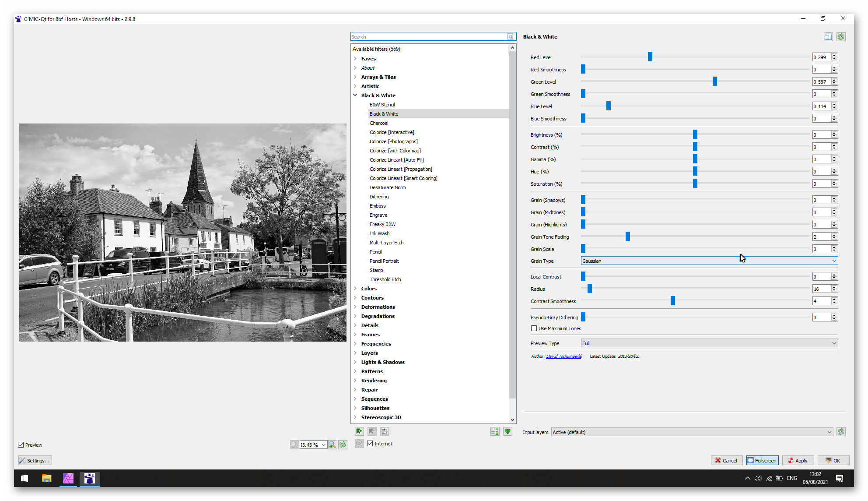Select the Pencil Portrait filter

click(x=384, y=261)
